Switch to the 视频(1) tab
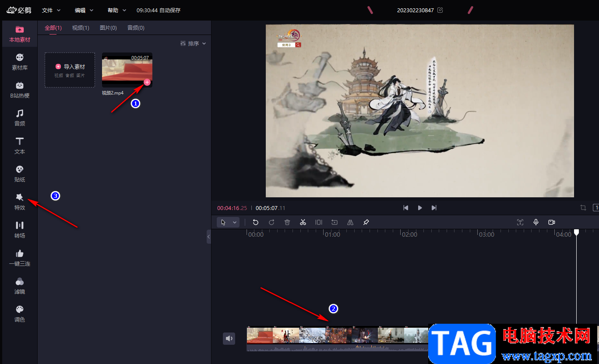Screen dimensions: 599x364 point(81,28)
